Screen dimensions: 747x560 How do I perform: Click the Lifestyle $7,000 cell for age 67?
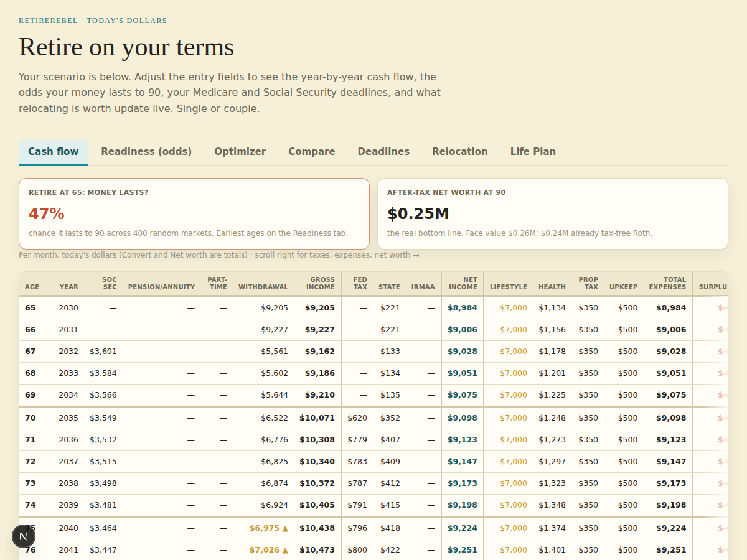[x=514, y=352]
